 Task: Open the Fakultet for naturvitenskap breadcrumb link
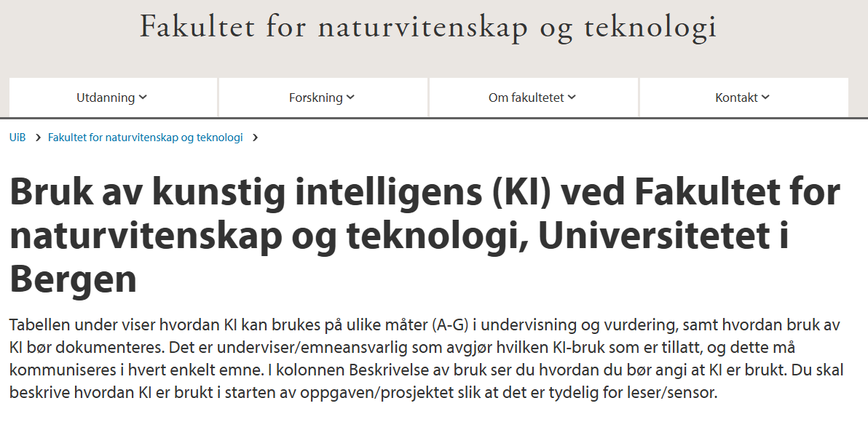146,137
